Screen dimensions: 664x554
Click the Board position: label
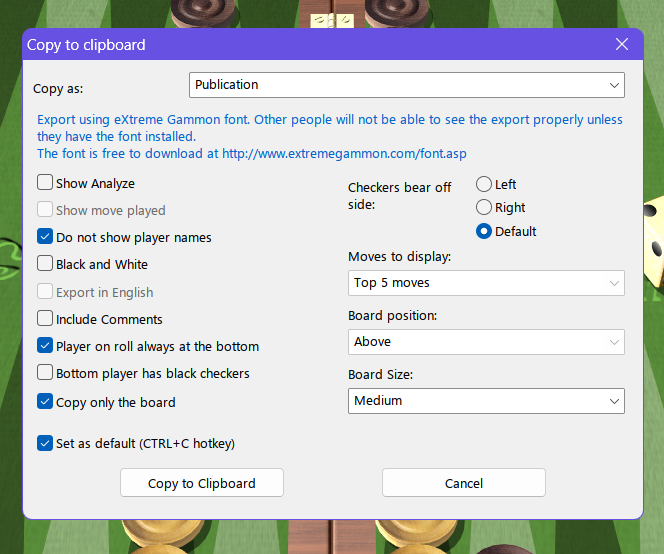tap(393, 316)
